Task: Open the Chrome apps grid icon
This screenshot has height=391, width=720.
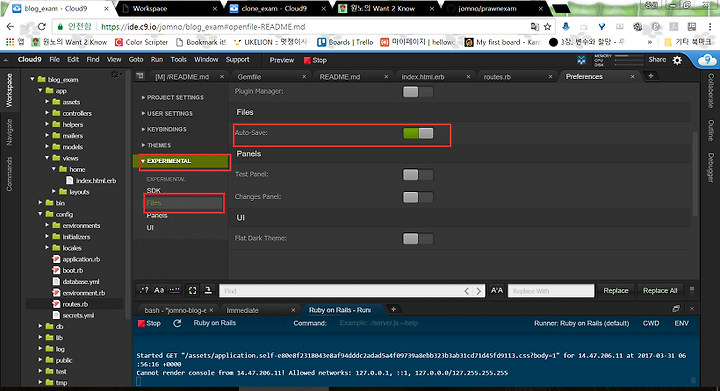Action: click(10, 42)
